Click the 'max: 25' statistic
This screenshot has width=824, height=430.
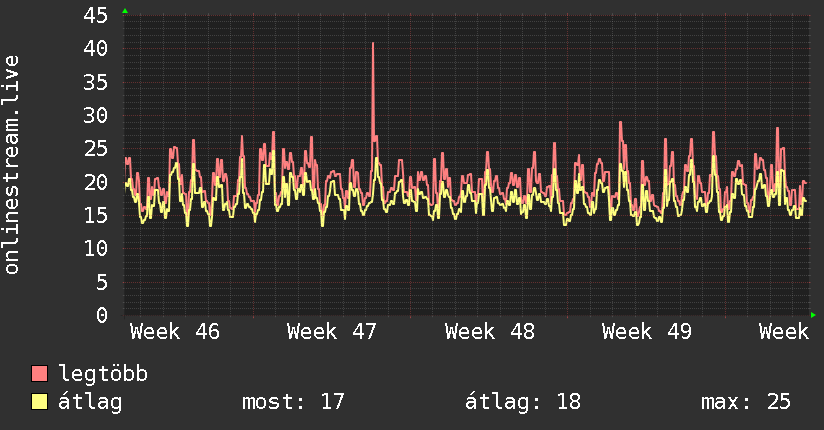coord(746,402)
